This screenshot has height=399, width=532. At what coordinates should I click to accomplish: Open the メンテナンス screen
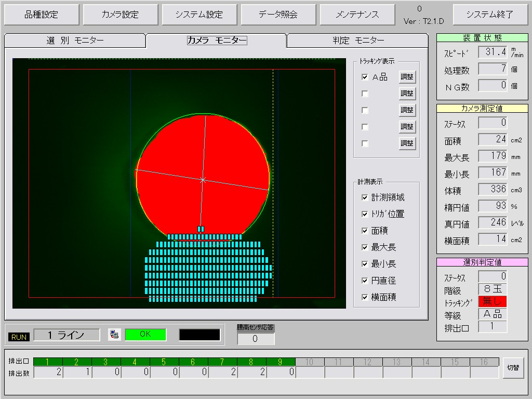click(x=357, y=15)
